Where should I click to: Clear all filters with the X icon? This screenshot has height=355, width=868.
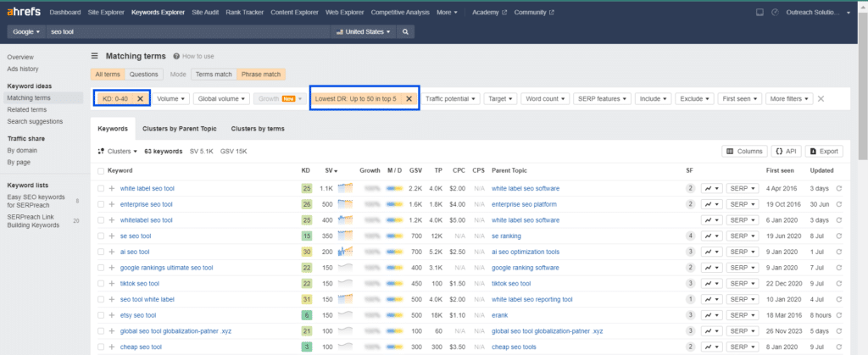(821, 98)
